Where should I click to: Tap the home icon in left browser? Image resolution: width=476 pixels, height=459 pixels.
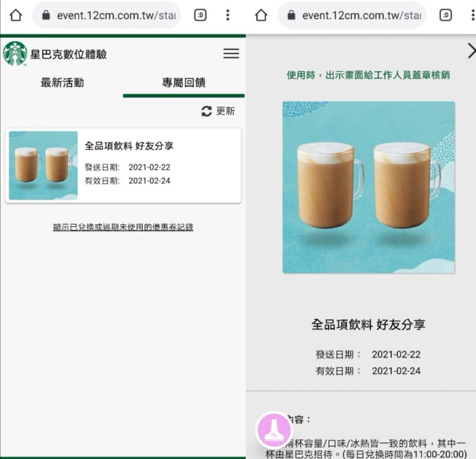coord(16,15)
